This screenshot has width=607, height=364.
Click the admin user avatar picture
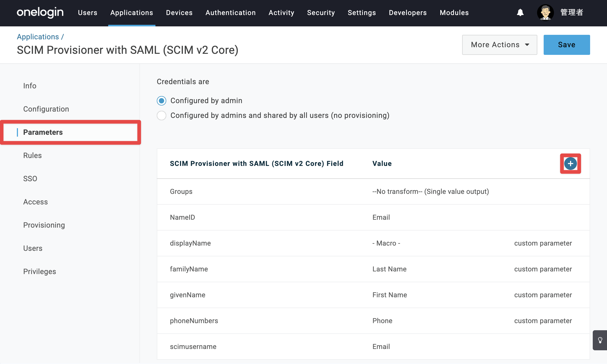[x=545, y=12]
